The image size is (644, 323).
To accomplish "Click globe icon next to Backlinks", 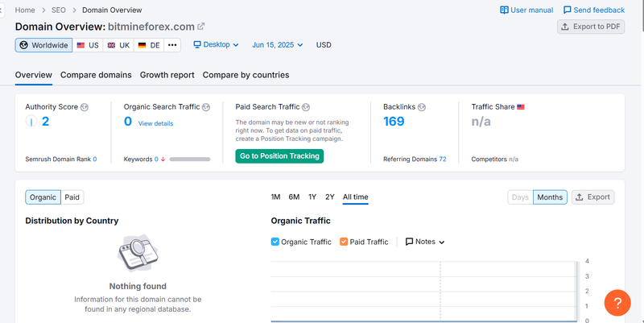I will [421, 107].
